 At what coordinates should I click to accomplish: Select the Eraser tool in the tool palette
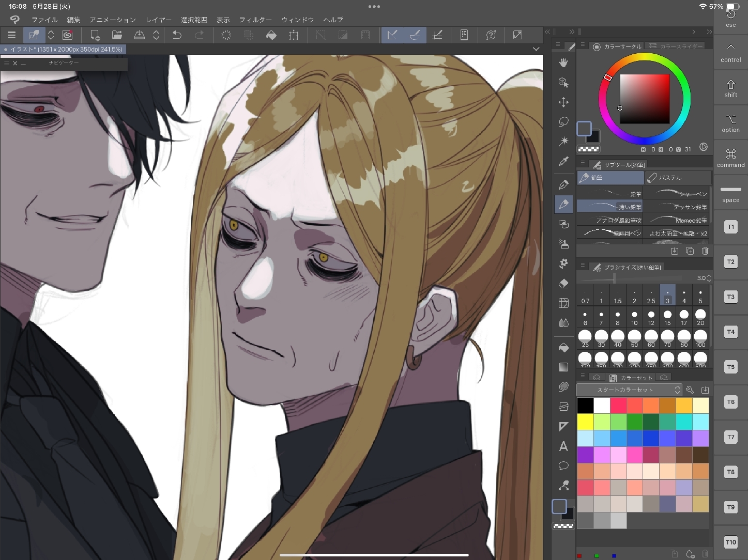click(563, 284)
